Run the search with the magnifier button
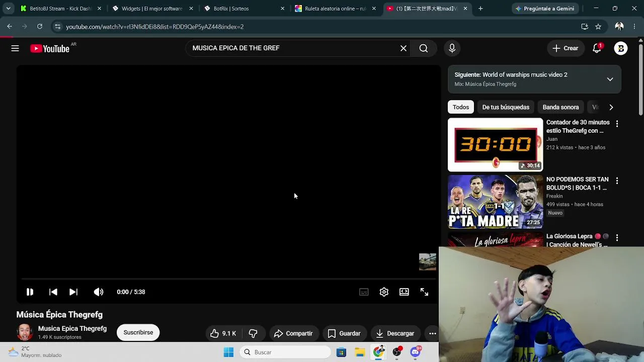The height and width of the screenshot is (362, 644). pyautogui.click(x=424, y=48)
